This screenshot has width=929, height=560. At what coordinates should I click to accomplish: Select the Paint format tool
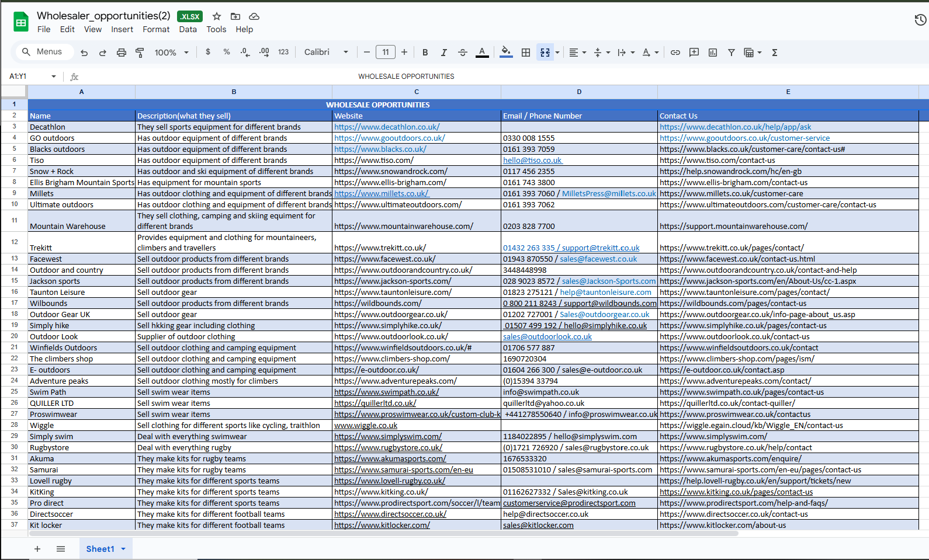[140, 53]
